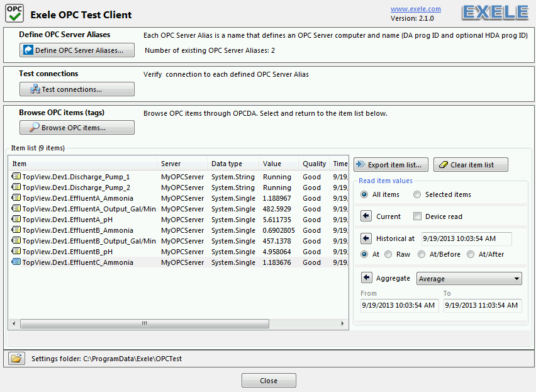Select the TopView.Dev1.EffluentA_pH item
536x392 pixels.
[179, 220]
